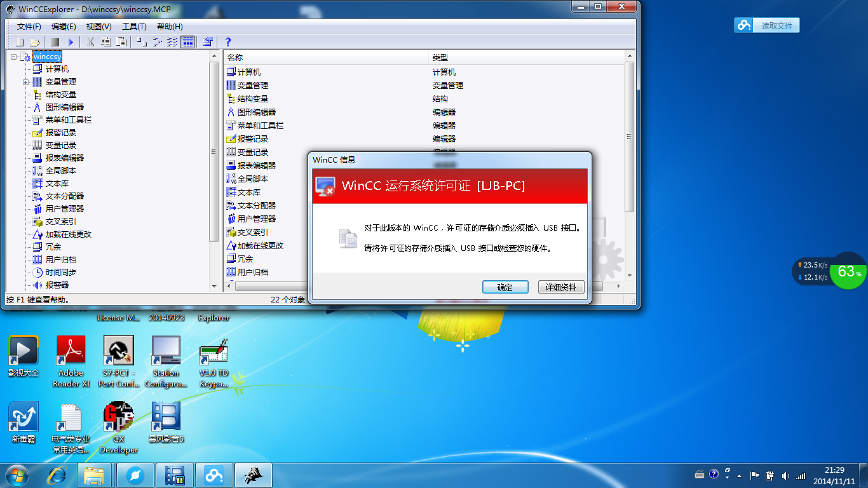Select the winccsy root in the tree
The height and width of the screenshot is (488, 868).
point(48,57)
